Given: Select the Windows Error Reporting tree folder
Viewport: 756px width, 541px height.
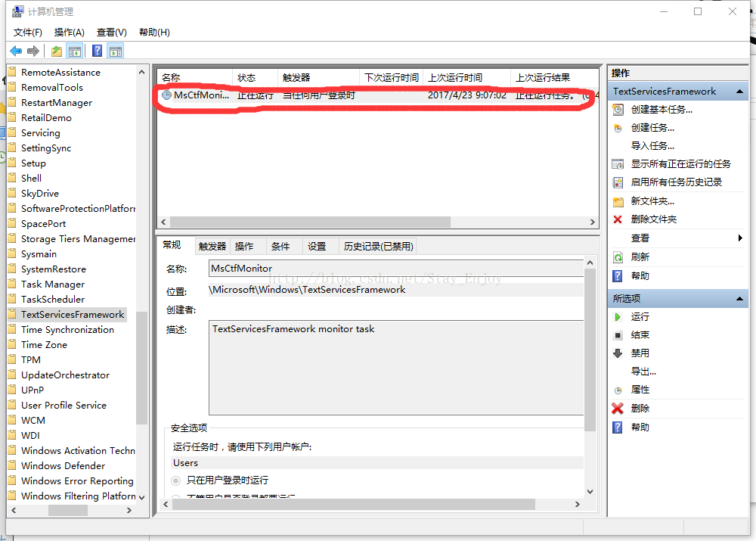Looking at the screenshot, I should tap(77, 480).
